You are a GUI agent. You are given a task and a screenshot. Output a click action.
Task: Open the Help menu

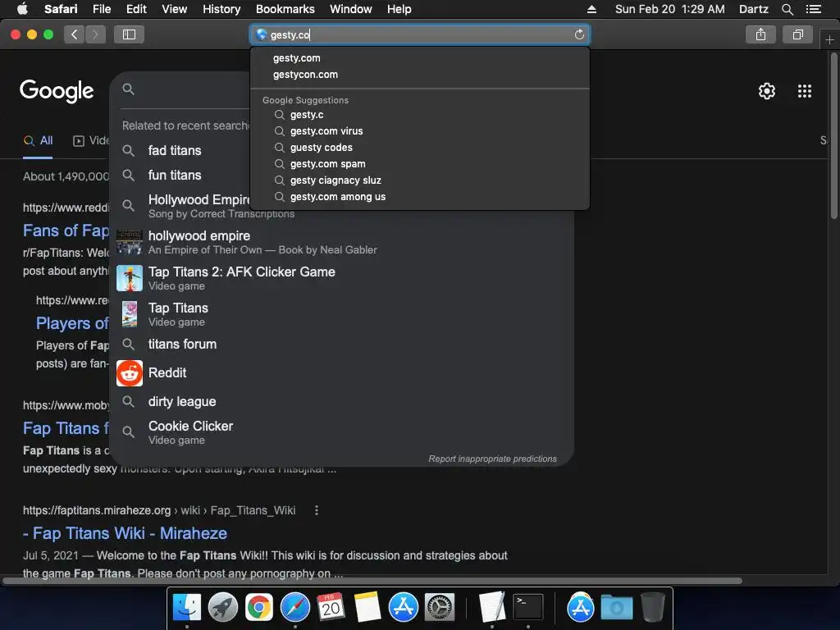[x=399, y=9]
